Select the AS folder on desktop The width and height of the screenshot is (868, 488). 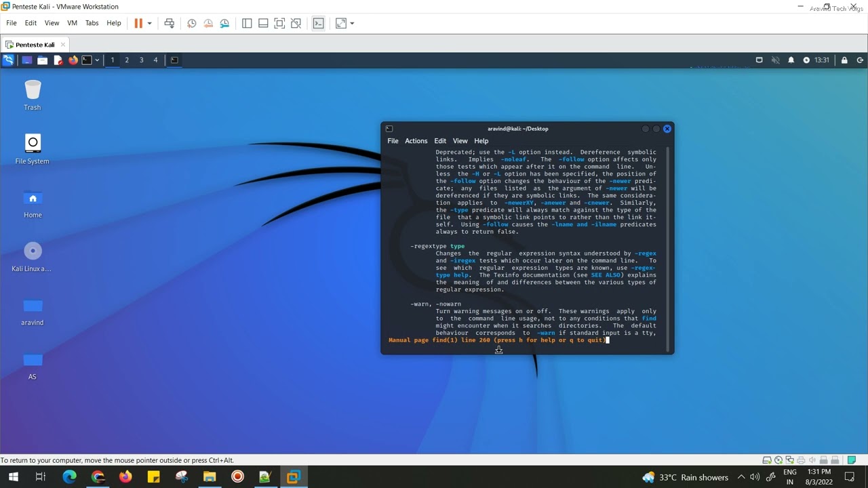tap(32, 365)
